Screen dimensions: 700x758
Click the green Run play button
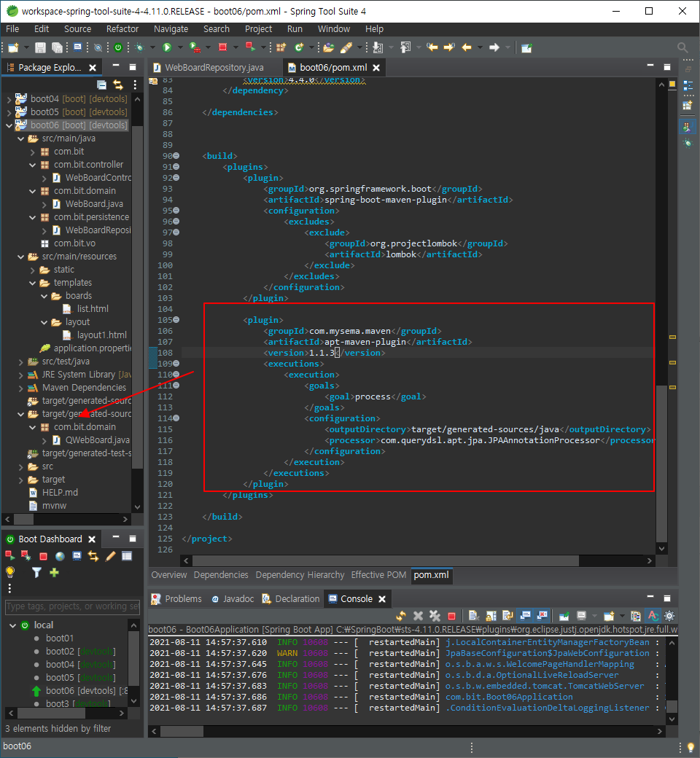pyautogui.click(x=167, y=47)
